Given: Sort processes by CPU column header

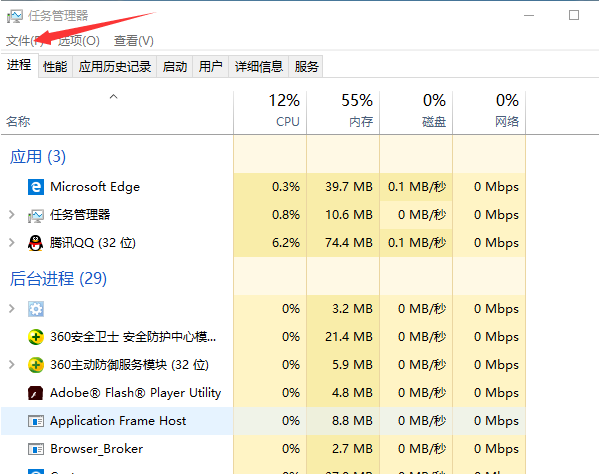Looking at the screenshot, I should click(286, 111).
